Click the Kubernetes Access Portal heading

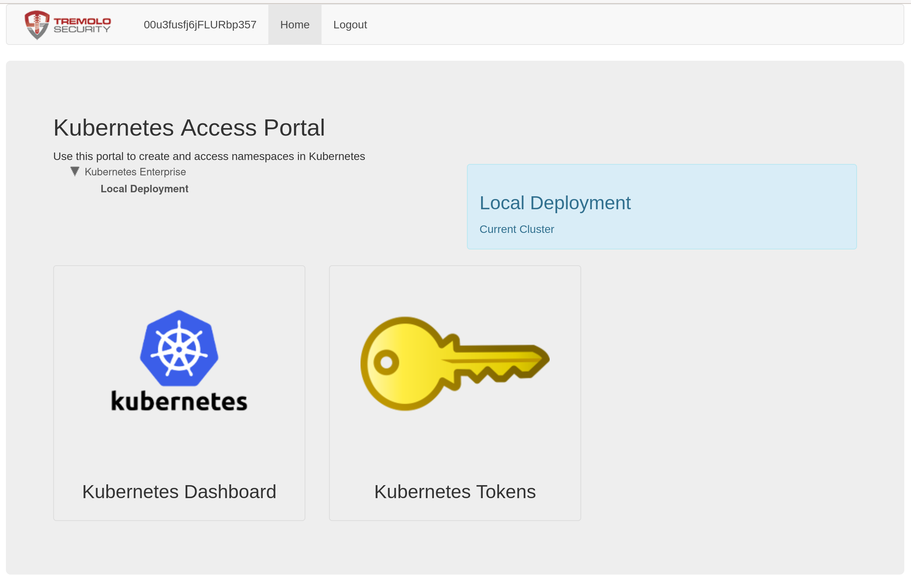pyautogui.click(x=189, y=128)
